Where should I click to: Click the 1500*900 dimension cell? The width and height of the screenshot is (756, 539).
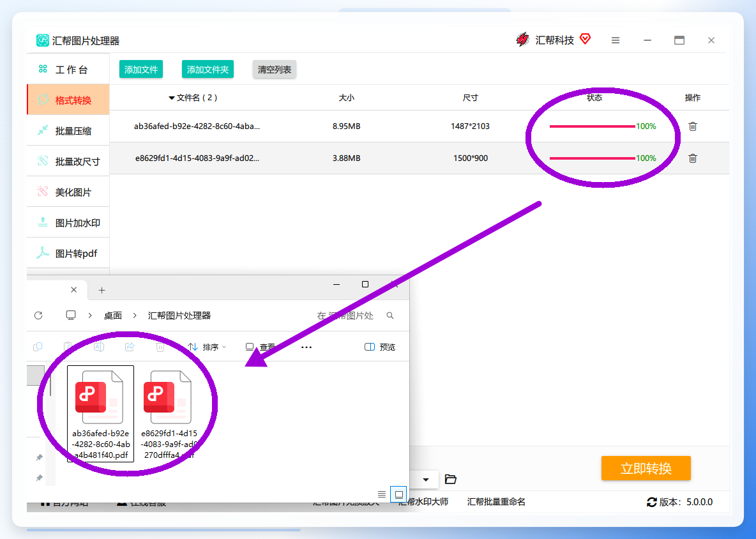coord(471,158)
